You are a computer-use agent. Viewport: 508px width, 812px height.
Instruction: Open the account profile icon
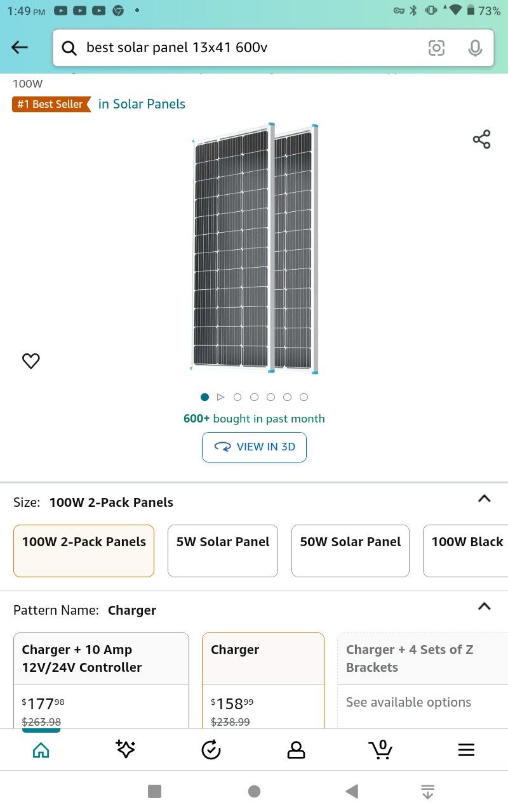pos(296,750)
